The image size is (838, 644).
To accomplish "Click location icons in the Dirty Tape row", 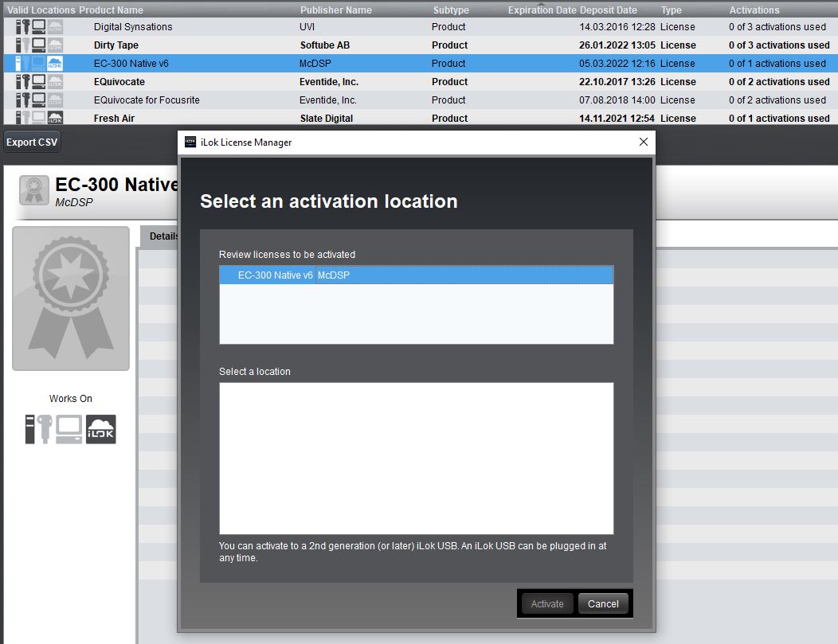I will (39, 45).
